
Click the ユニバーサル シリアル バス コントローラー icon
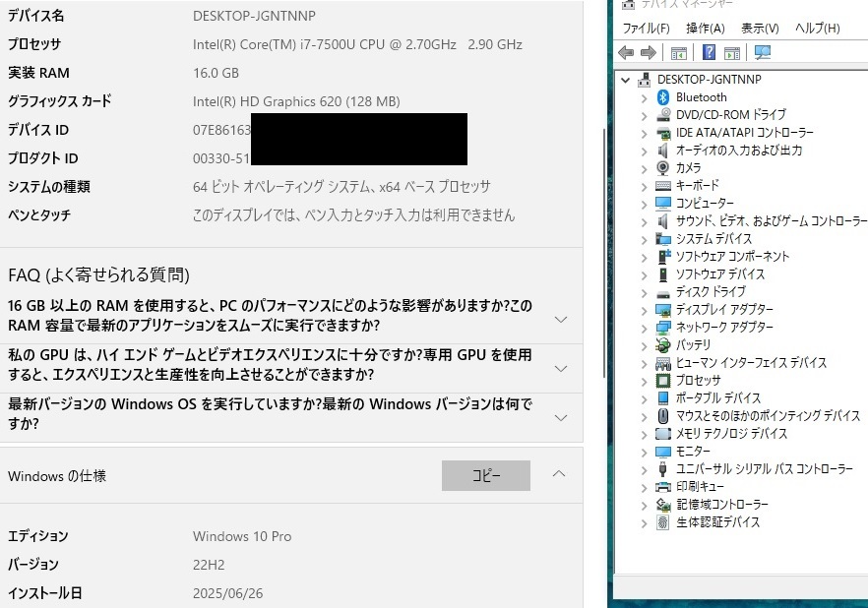pyautogui.click(x=663, y=469)
